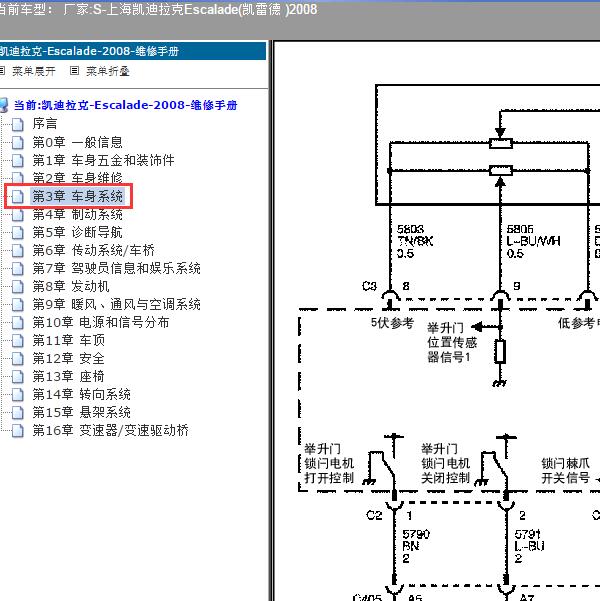Click the 5791 L-BU wire label
This screenshot has width=600, height=601.
pos(529,547)
